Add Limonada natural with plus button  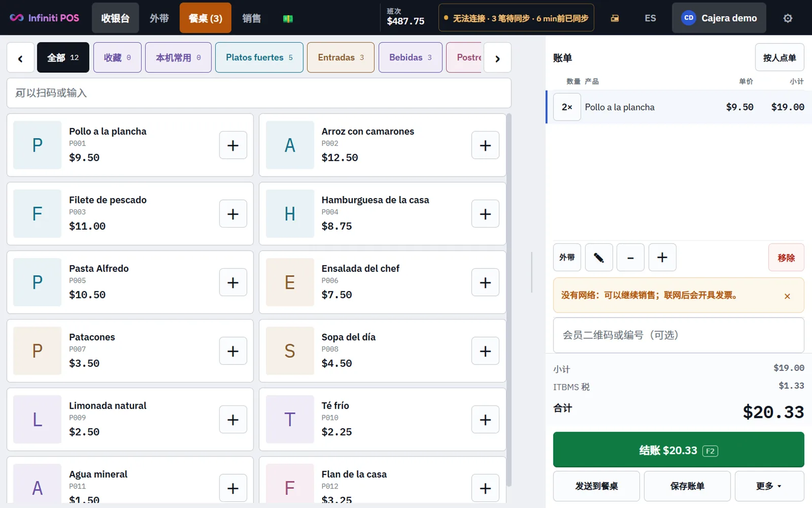[233, 420]
